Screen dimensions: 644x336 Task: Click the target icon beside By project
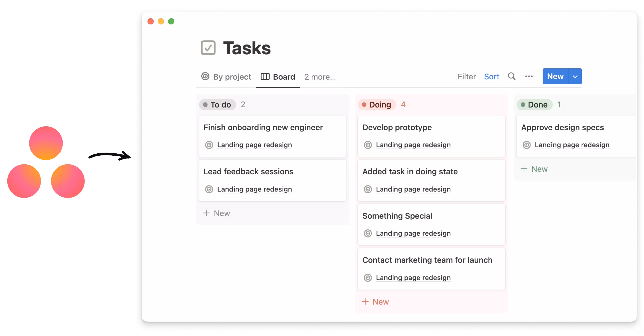click(x=205, y=77)
